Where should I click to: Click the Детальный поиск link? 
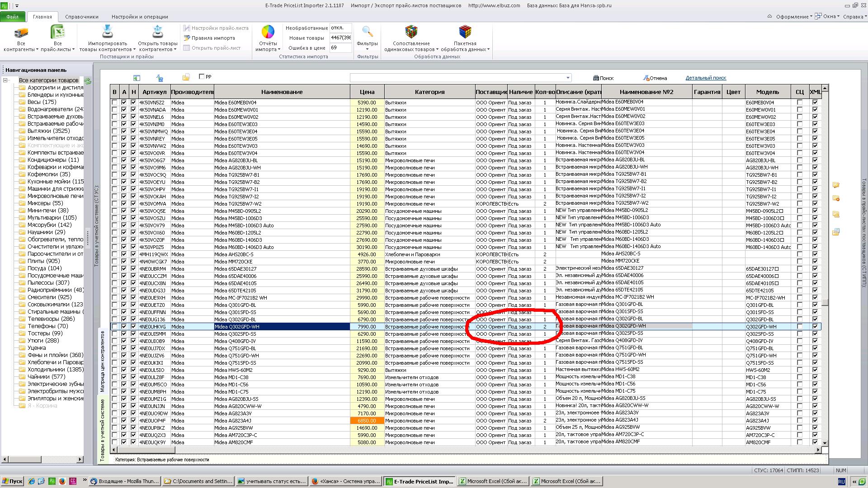[x=706, y=78]
